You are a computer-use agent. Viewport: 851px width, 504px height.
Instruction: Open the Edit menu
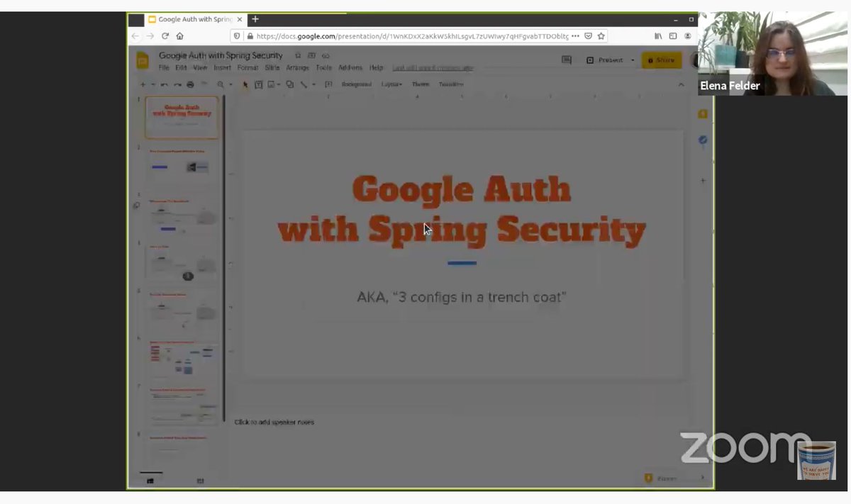point(181,68)
